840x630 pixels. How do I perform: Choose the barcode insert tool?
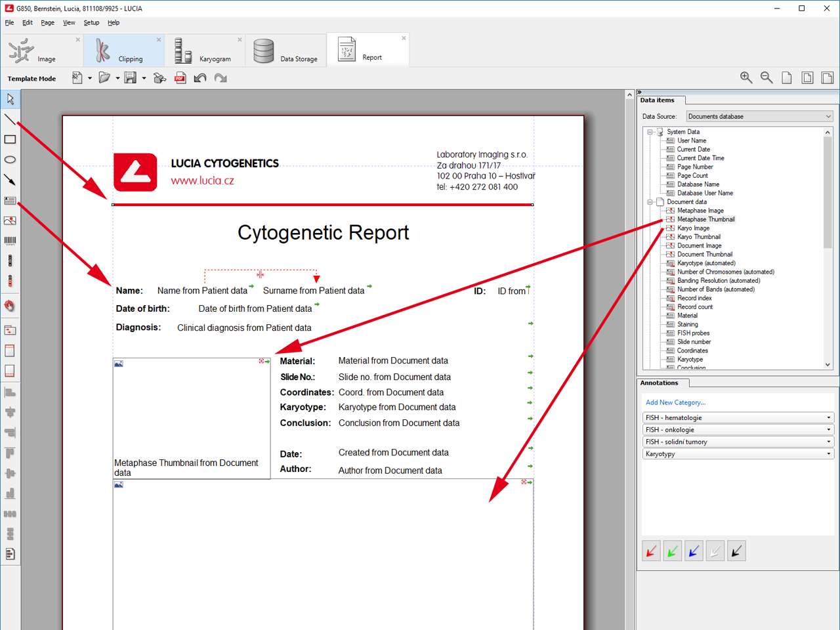click(x=10, y=241)
